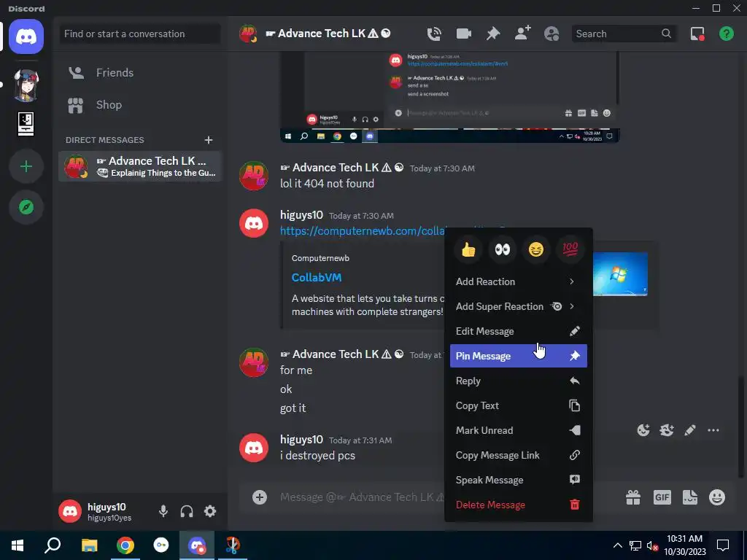Click Find or start a conversation box
The image size is (747, 560).
140,34
